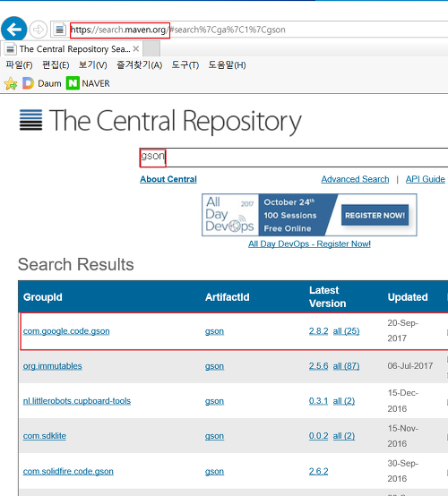The height and width of the screenshot is (496, 448).
Task: Close The Central Repository tab
Action: (136, 49)
